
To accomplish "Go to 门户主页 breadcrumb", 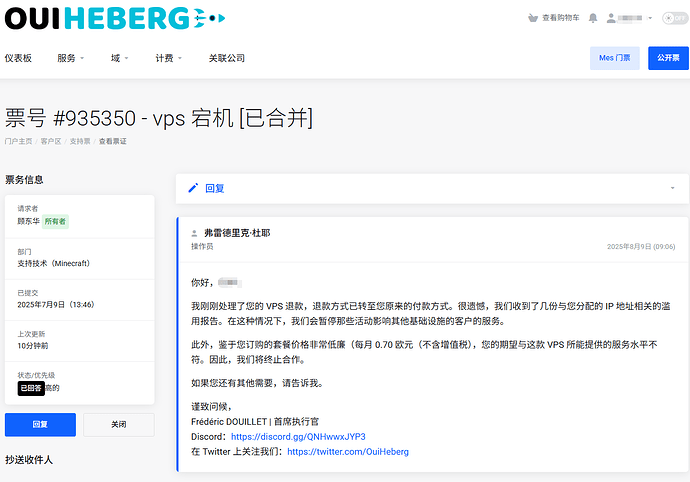I will 18,141.
